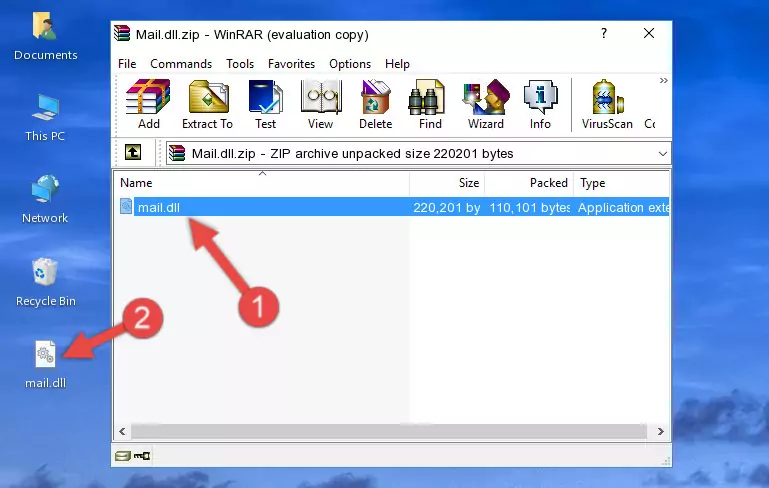Click the archive path text field
Image resolution: width=769 pixels, height=488 pixels.
pos(418,154)
